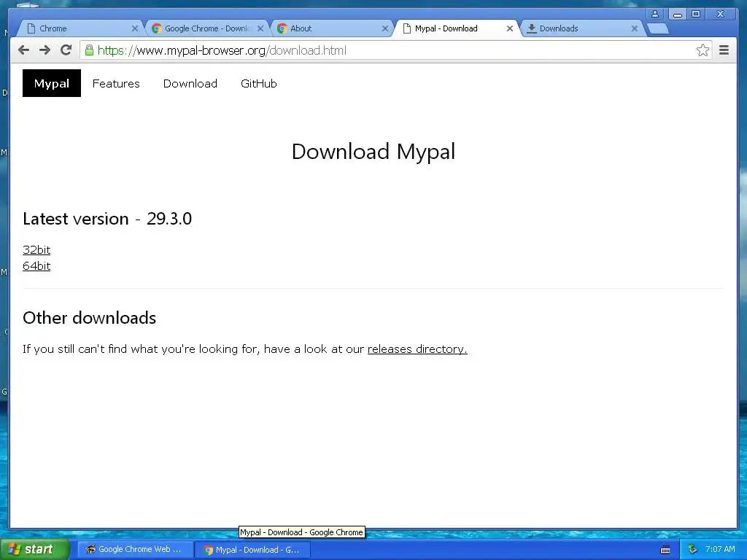This screenshot has height=560, width=747.
Task: Open Chrome's hamburger menu
Action: tap(724, 50)
